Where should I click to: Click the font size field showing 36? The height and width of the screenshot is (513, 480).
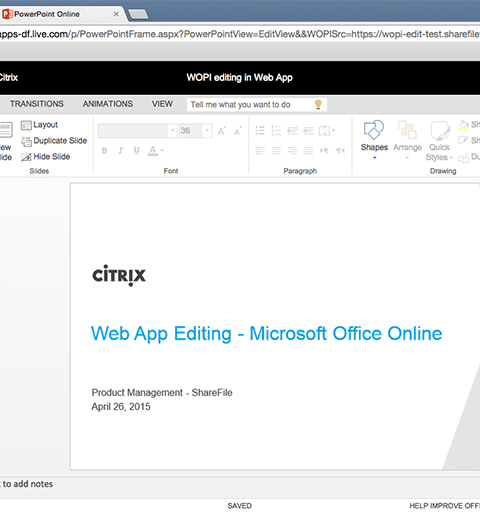click(x=191, y=131)
